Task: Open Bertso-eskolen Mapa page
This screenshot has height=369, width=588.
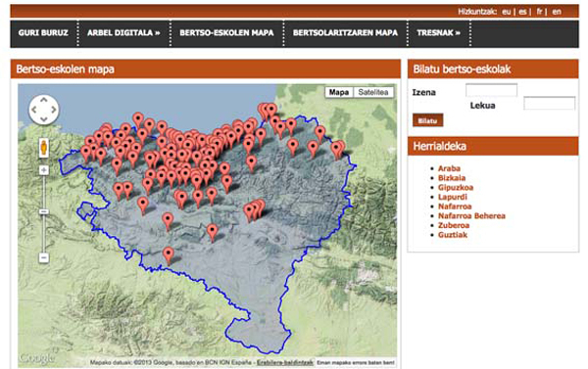Action: pyautogui.click(x=226, y=33)
